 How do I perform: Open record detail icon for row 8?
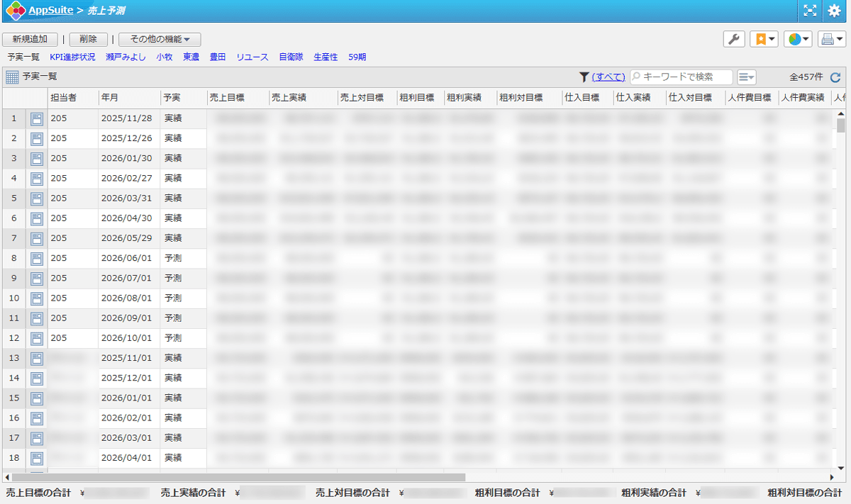click(x=37, y=258)
